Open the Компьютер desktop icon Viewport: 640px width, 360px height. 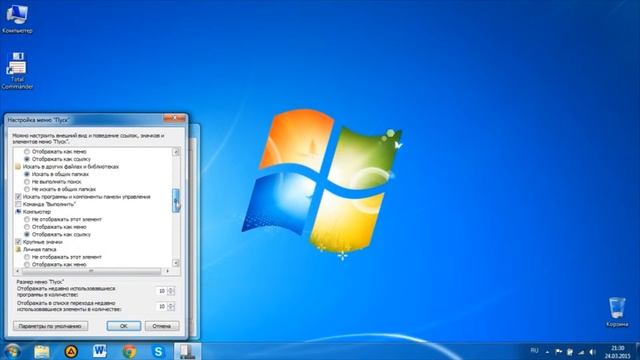pyautogui.click(x=17, y=18)
